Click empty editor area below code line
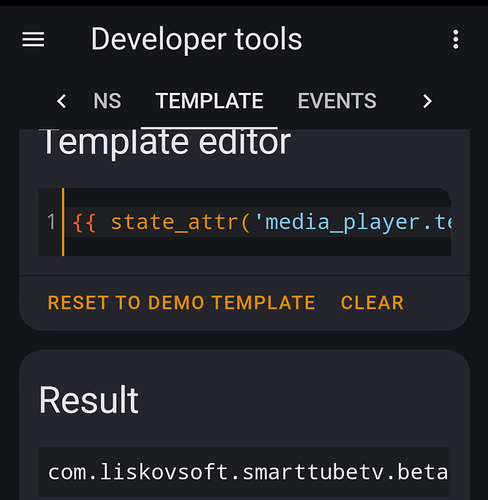The height and width of the screenshot is (500, 488). pyautogui.click(x=258, y=247)
